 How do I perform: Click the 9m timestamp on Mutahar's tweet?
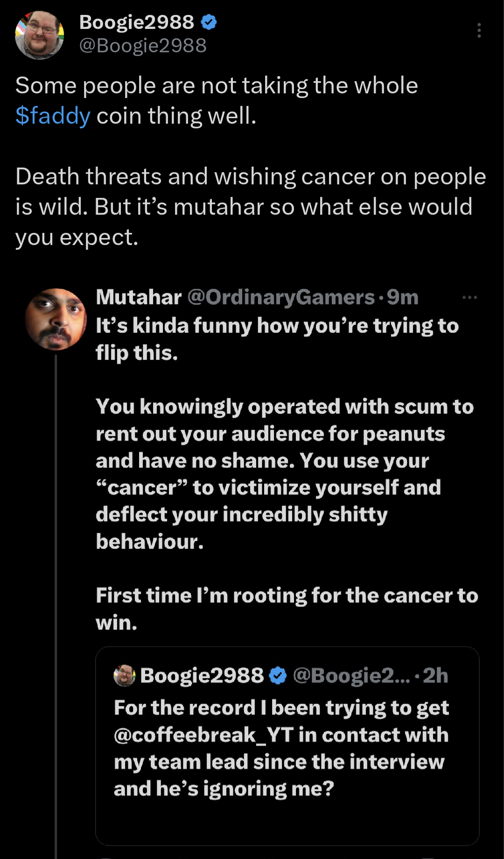pyautogui.click(x=403, y=297)
